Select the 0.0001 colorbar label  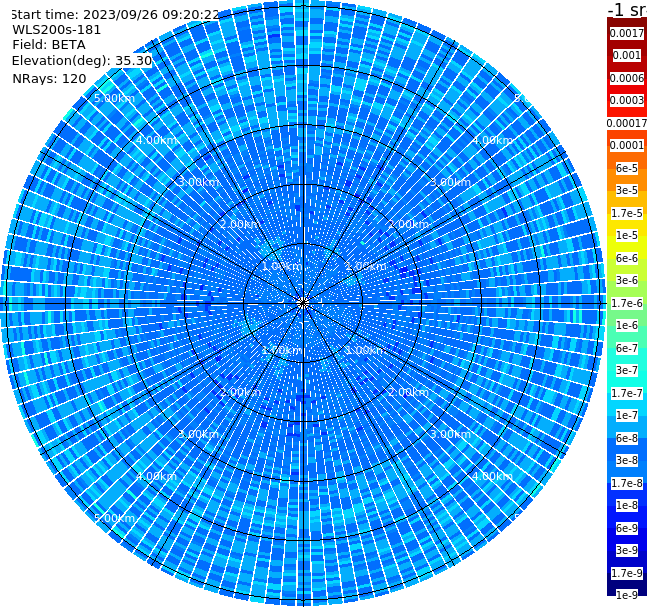pos(627,145)
